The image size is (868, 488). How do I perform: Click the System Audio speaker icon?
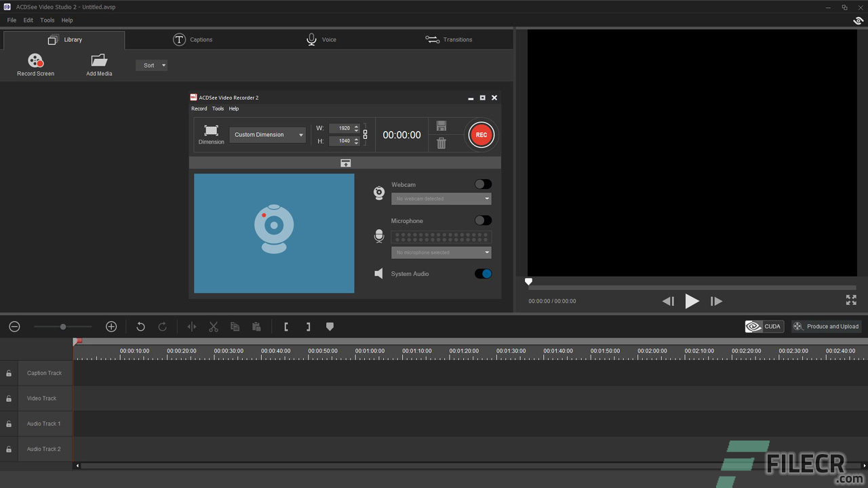pyautogui.click(x=379, y=274)
